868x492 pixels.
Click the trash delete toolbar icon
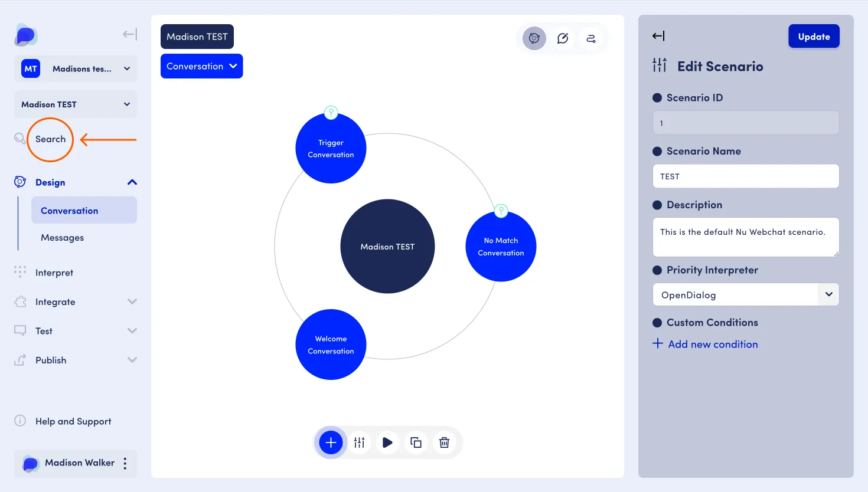click(445, 442)
